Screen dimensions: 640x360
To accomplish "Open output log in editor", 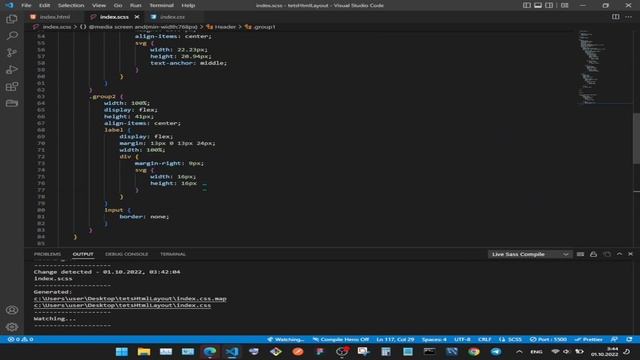I will pyautogui.click(x=607, y=254).
